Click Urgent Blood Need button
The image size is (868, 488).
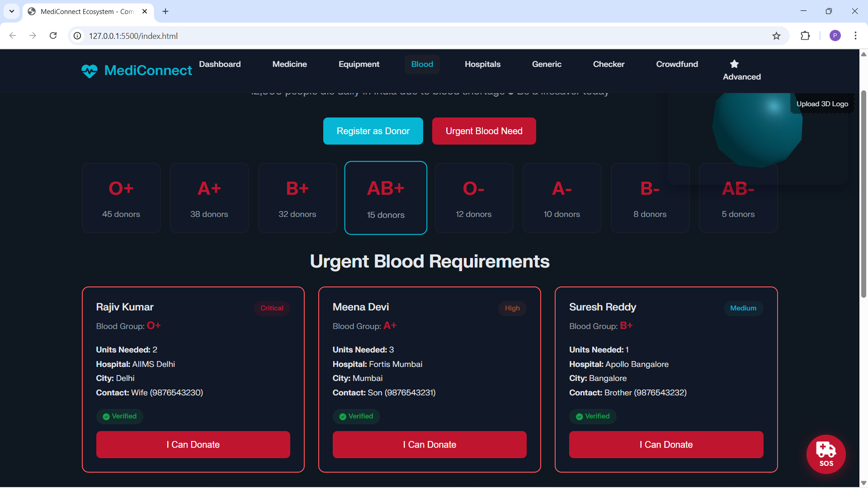pos(484,131)
